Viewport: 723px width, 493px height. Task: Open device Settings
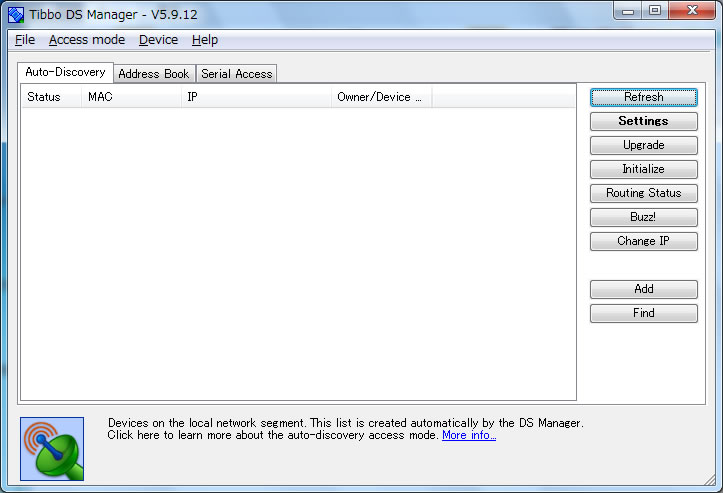click(644, 121)
